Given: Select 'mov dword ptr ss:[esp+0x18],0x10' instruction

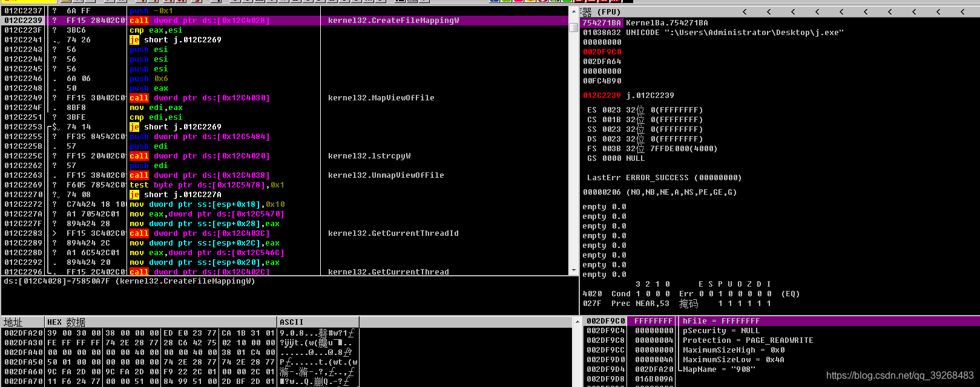Looking at the screenshot, I should point(207,204).
